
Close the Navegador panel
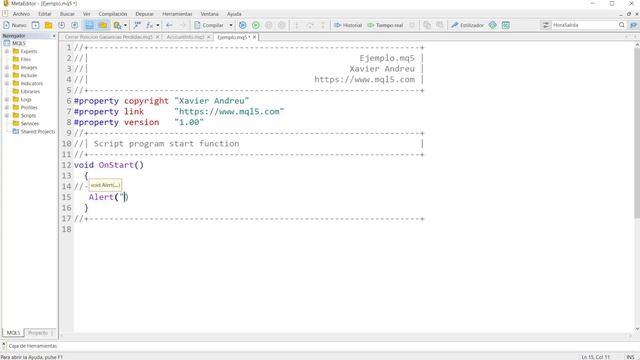54,36
